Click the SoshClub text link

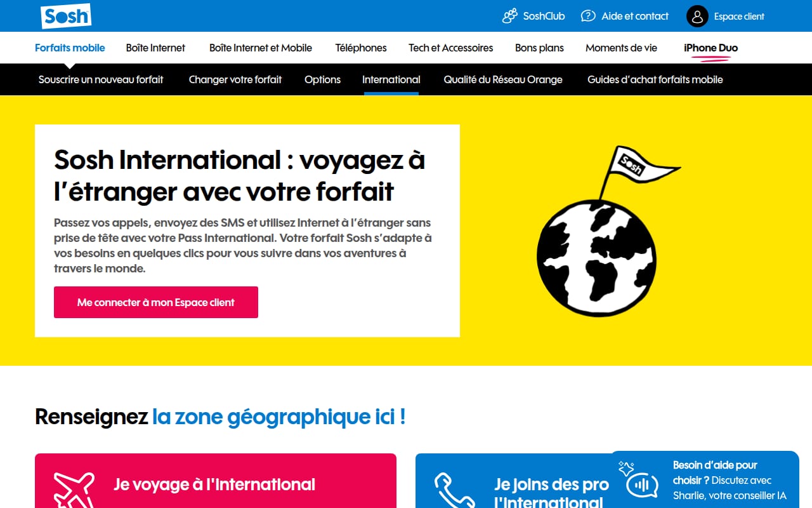544,16
